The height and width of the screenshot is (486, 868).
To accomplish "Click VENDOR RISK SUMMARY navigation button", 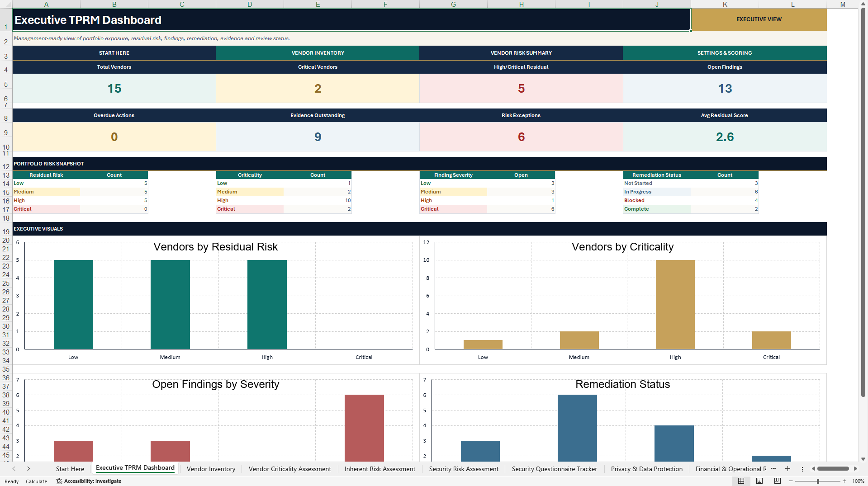I will [521, 53].
